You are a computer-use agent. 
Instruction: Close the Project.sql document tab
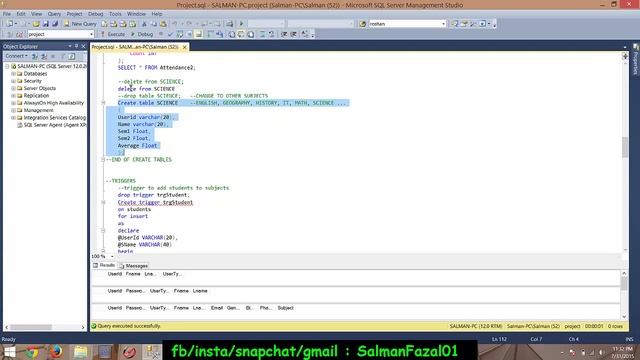(184, 47)
